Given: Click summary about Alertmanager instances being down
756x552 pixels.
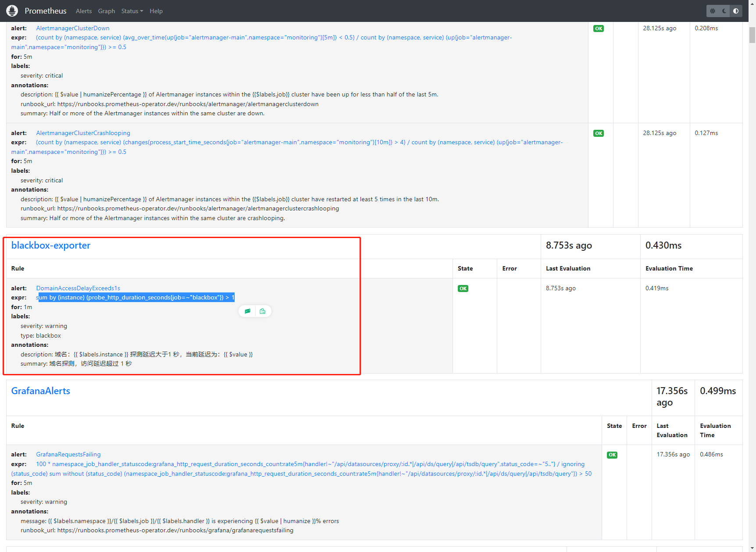Looking at the screenshot, I should pyautogui.click(x=143, y=114).
